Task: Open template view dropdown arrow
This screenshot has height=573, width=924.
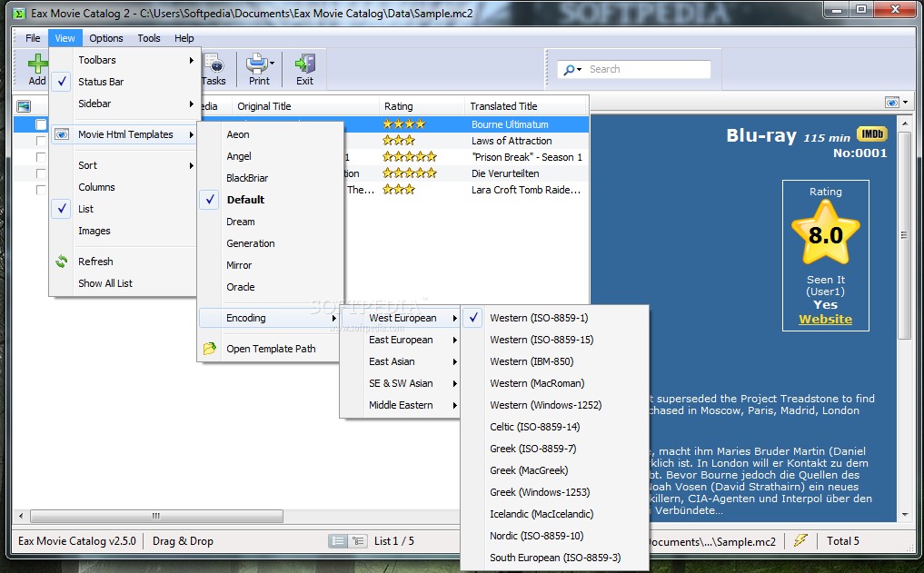Action: (x=905, y=103)
